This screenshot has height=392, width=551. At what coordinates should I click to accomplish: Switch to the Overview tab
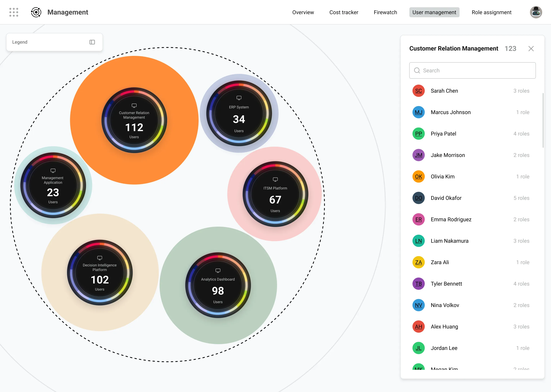(x=303, y=12)
